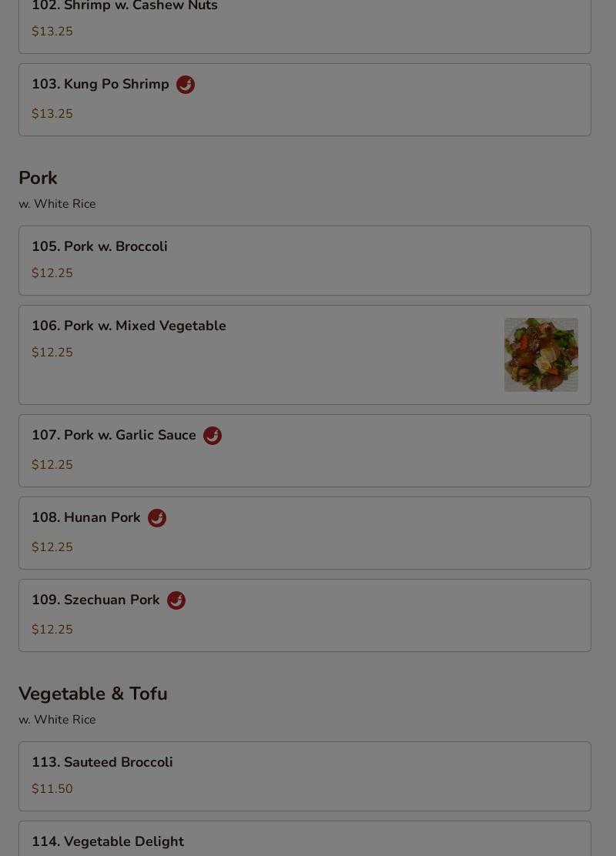Select 103. Kung Po Shrimp menu item
This screenshot has width=616, height=856.
[x=305, y=100]
